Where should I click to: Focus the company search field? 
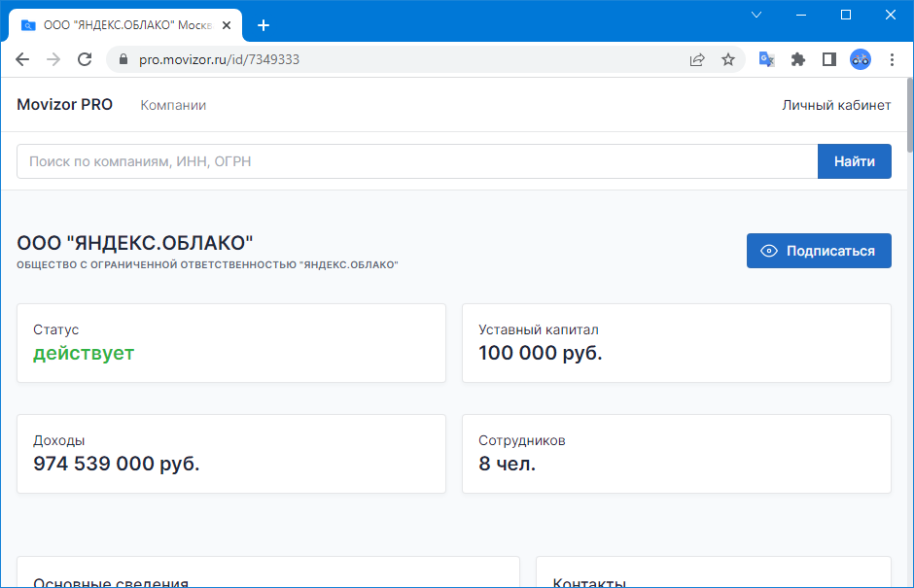(417, 161)
